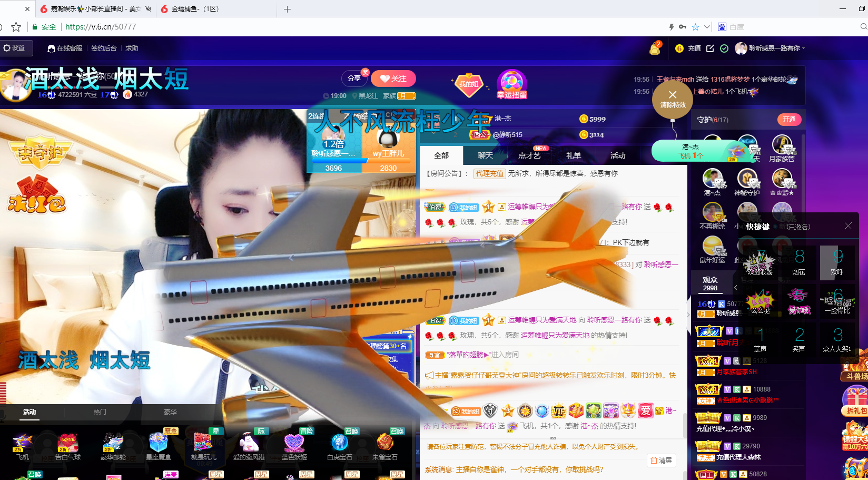
Task: Open the 设置 settings button
Action: coord(15,48)
